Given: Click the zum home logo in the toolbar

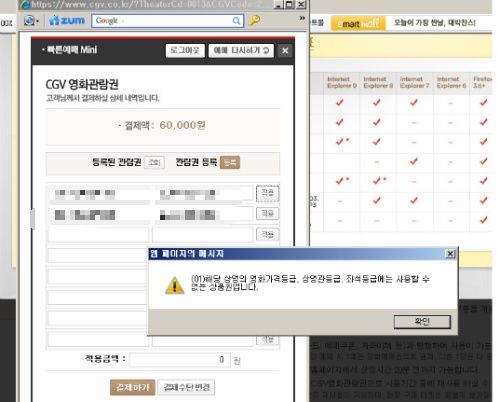Looking at the screenshot, I should pyautogui.click(x=67, y=21).
